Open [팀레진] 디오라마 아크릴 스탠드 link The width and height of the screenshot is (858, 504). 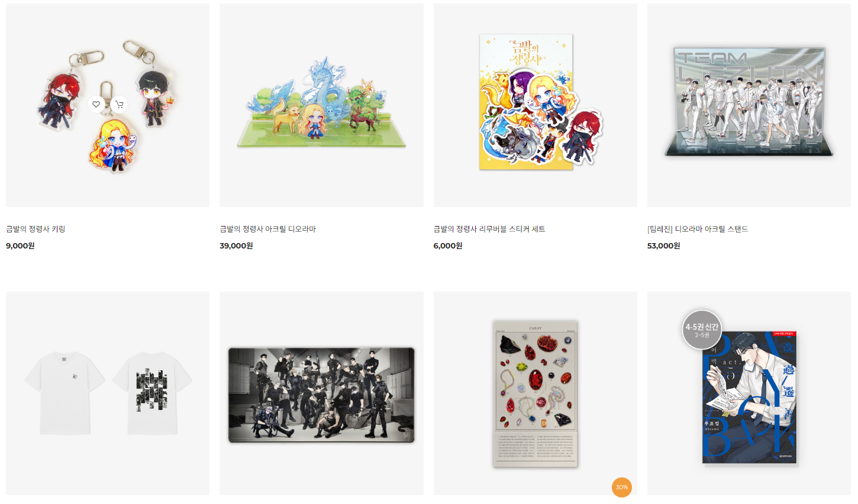click(x=698, y=229)
